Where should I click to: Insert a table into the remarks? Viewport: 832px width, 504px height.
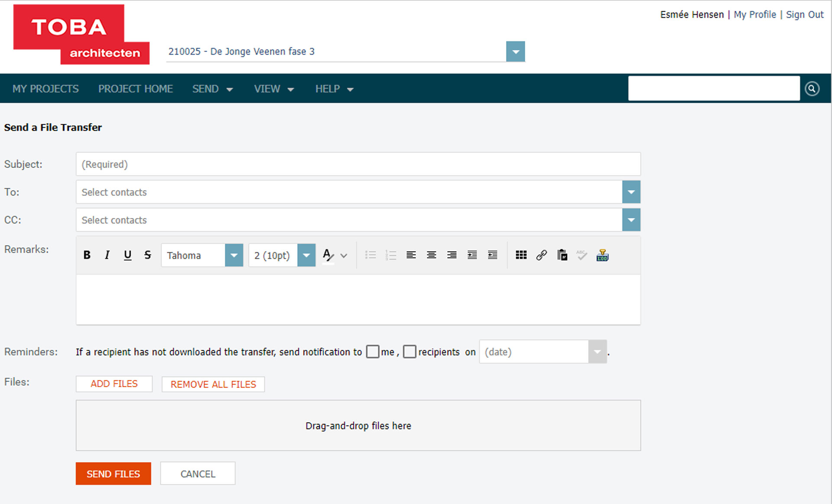[521, 255]
